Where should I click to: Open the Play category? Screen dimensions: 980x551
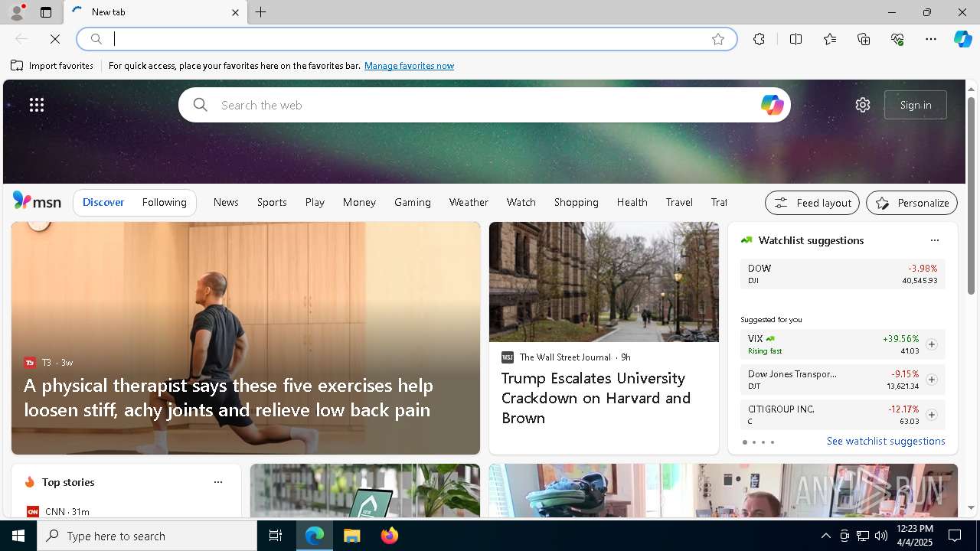click(x=315, y=202)
